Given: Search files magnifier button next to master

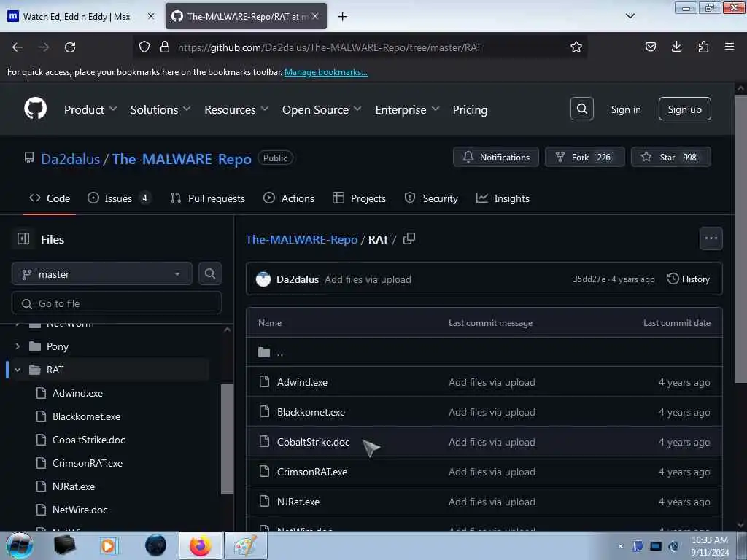Looking at the screenshot, I should pyautogui.click(x=209, y=273).
